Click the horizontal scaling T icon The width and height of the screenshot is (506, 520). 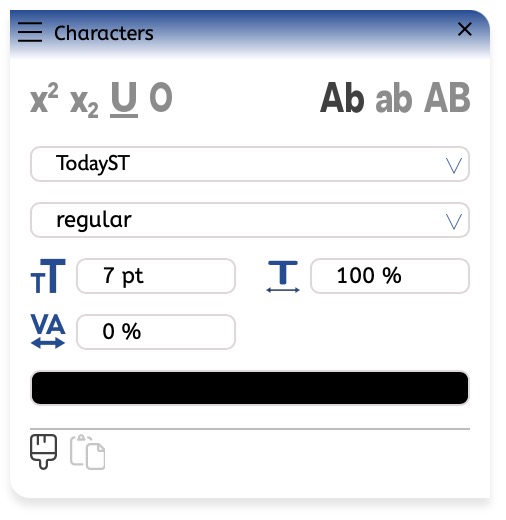283,277
